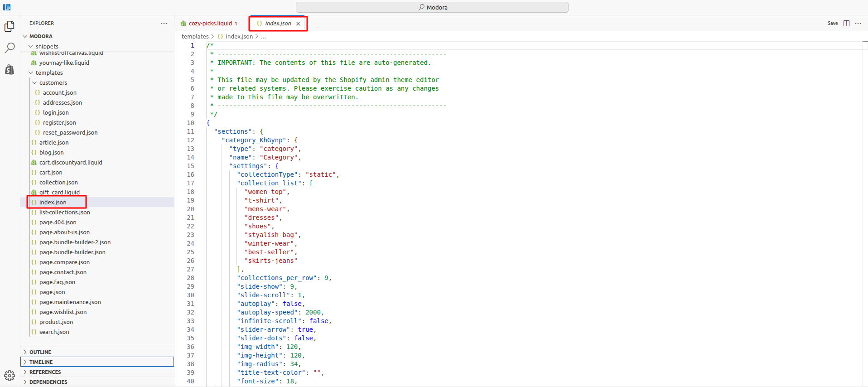Click the "slider-arrow" key in the code
The image size is (868, 387).
(x=263, y=329)
